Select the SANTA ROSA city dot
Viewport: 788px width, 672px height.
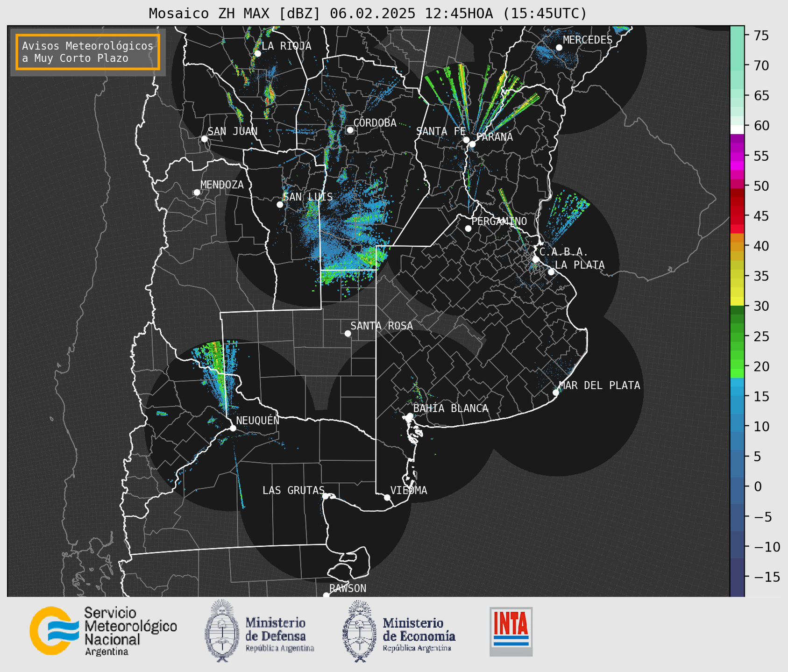click(348, 333)
